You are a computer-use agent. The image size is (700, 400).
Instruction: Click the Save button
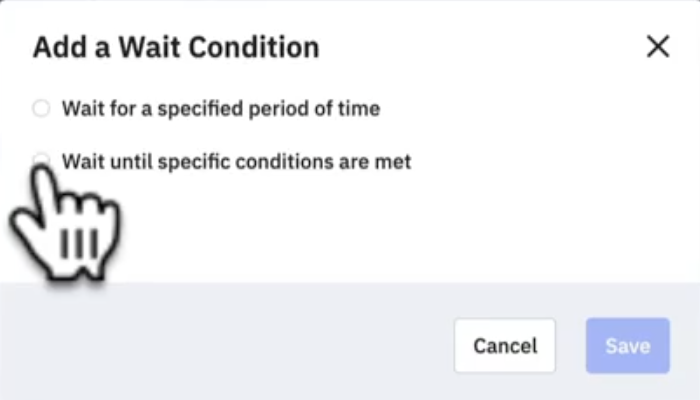coord(627,346)
